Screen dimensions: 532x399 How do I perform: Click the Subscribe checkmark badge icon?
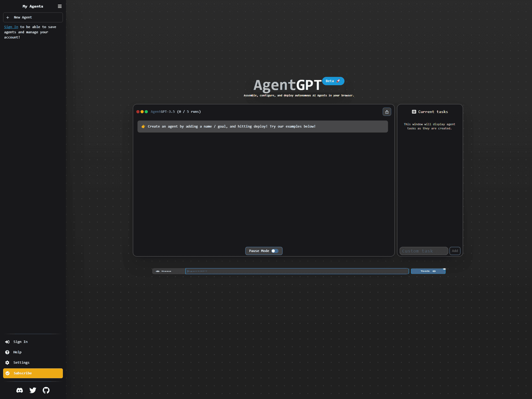click(x=8, y=373)
